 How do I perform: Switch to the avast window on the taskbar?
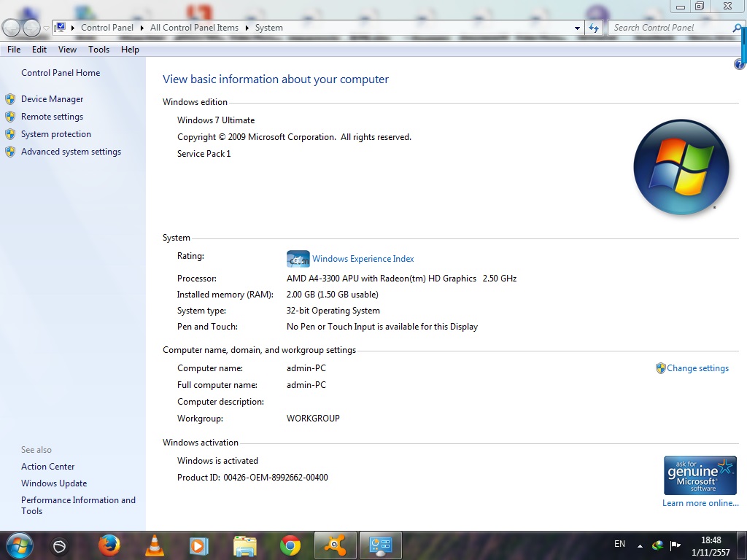click(336, 545)
